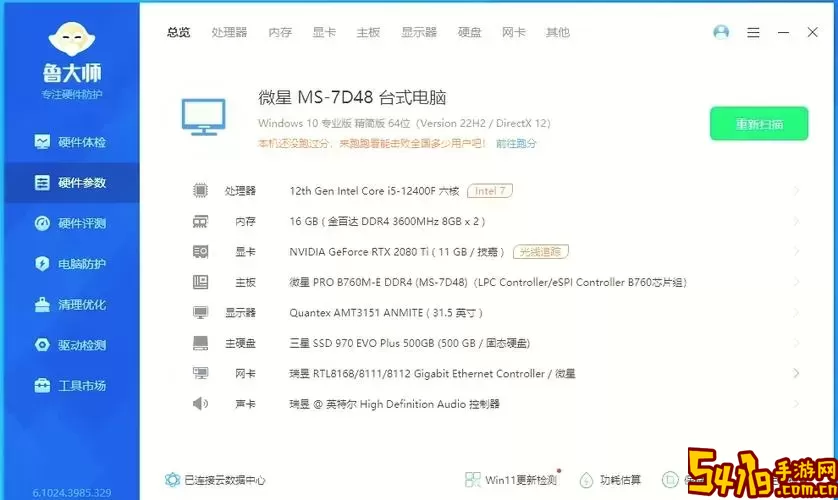Image resolution: width=838 pixels, height=500 pixels.
Task: Open 清理优化 from the sidebar
Action: pos(71,304)
